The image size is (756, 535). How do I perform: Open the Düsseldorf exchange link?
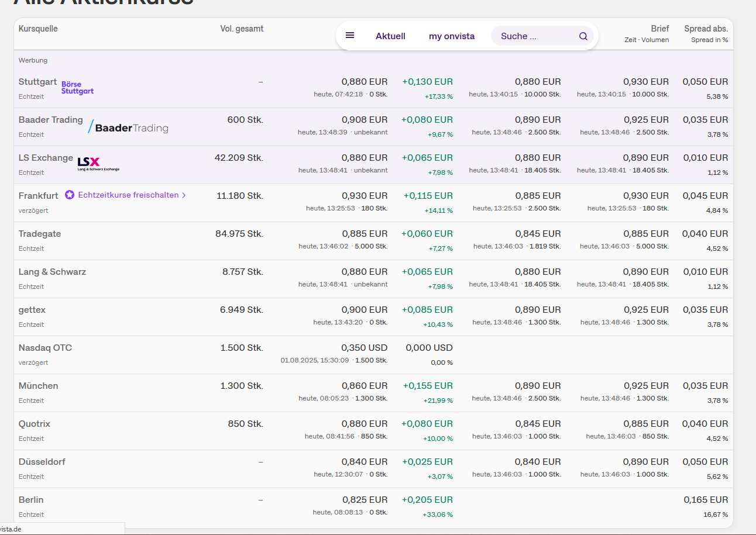(42, 462)
